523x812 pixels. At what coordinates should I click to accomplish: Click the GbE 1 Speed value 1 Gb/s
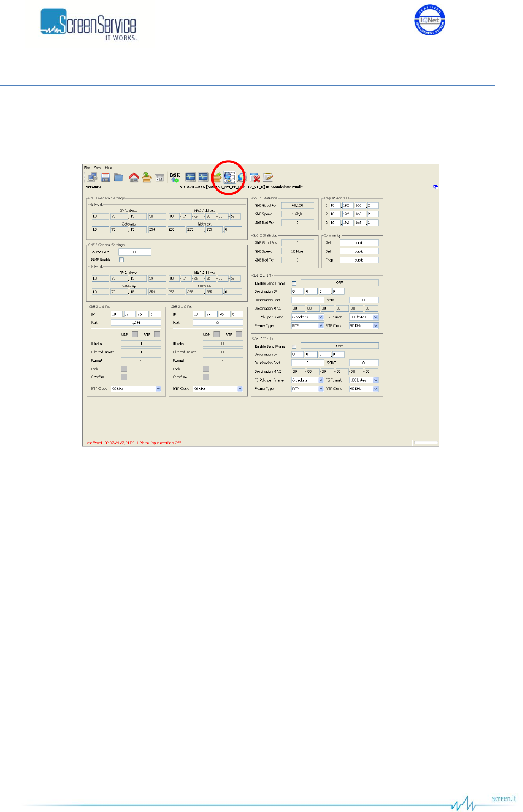[x=298, y=214]
